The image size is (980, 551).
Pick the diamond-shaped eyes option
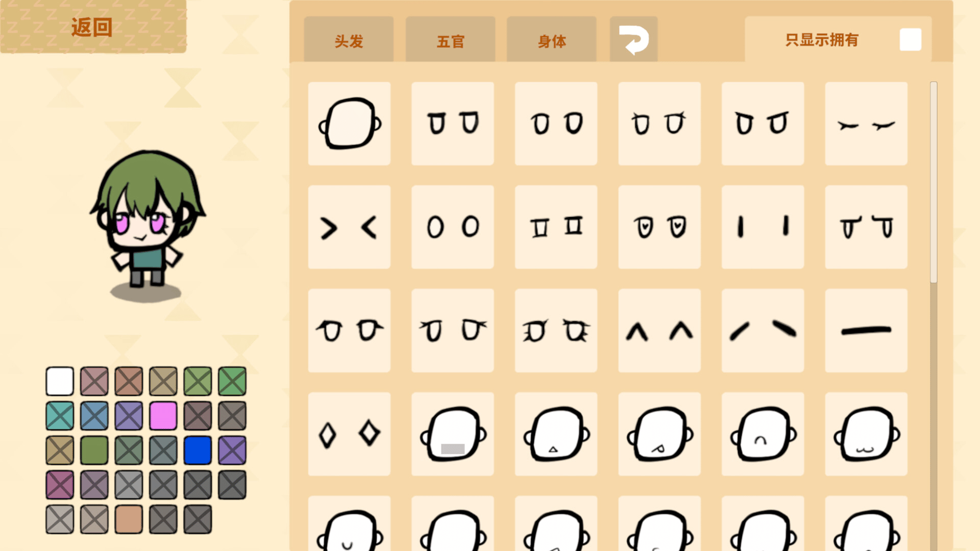click(349, 434)
